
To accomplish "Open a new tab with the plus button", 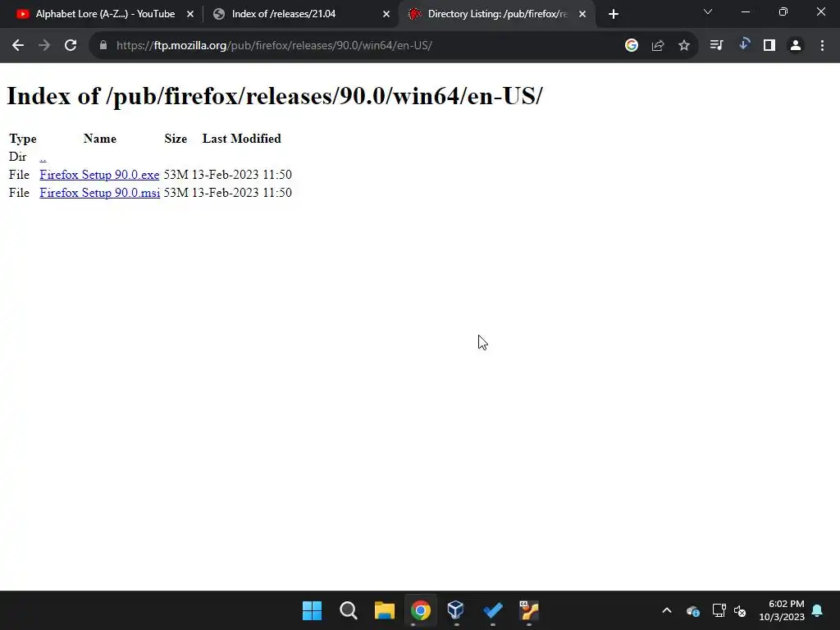I will tap(614, 15).
